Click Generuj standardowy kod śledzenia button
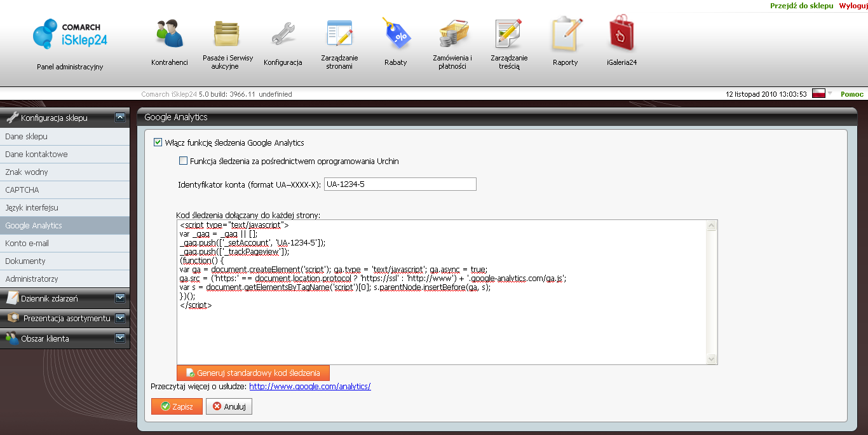Image resolution: width=868 pixels, height=435 pixels. 253,373
